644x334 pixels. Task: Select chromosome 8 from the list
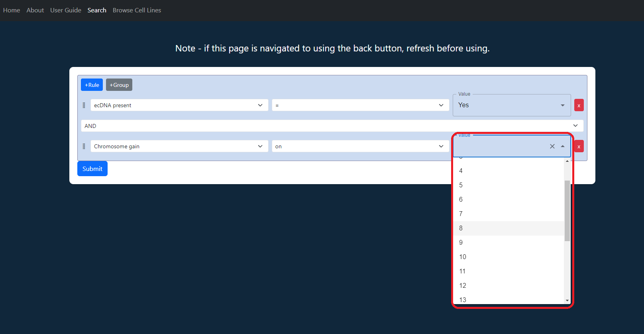509,228
